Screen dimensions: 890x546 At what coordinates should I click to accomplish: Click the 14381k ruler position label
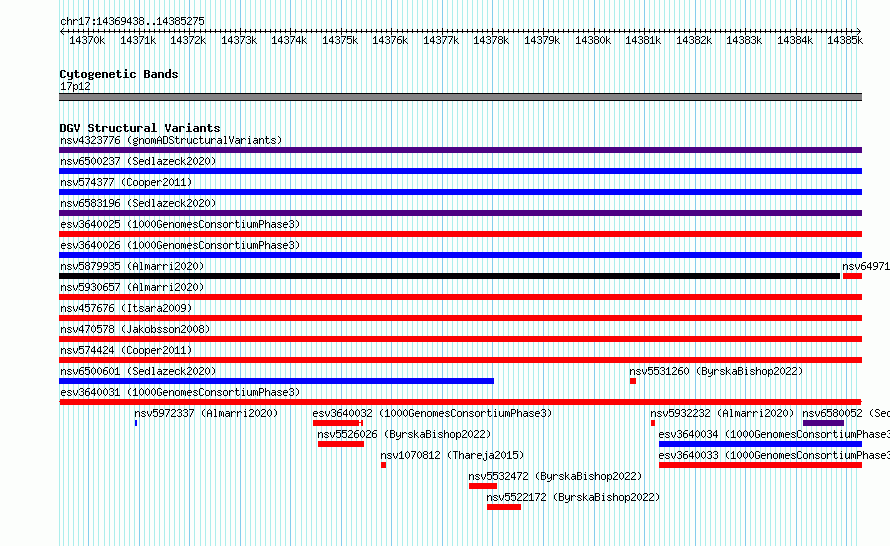[x=643, y=40]
